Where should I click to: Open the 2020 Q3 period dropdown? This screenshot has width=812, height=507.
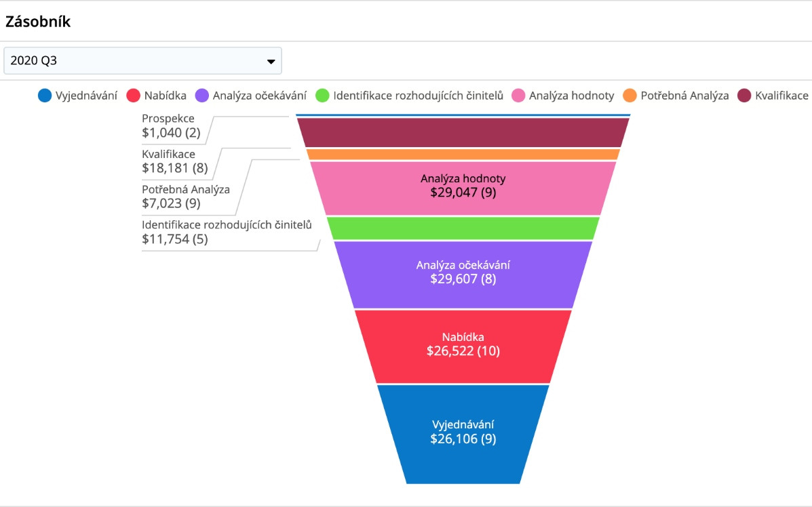pos(142,61)
